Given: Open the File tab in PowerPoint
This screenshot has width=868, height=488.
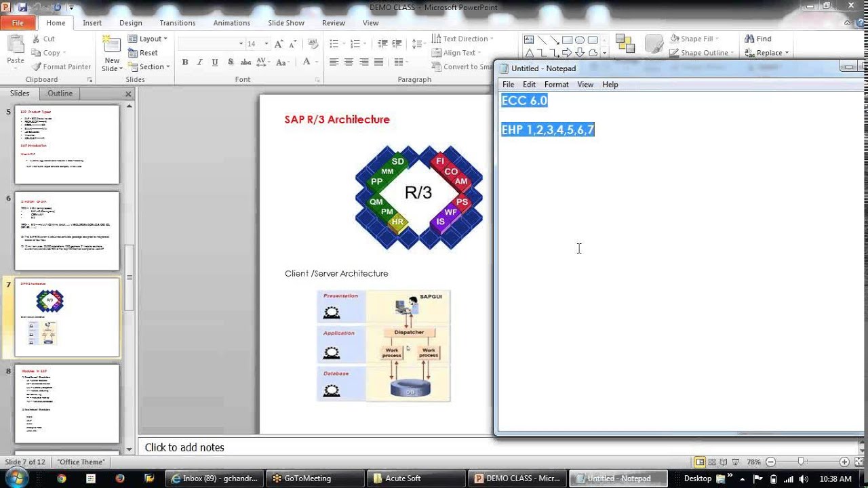Looking at the screenshot, I should [x=18, y=22].
